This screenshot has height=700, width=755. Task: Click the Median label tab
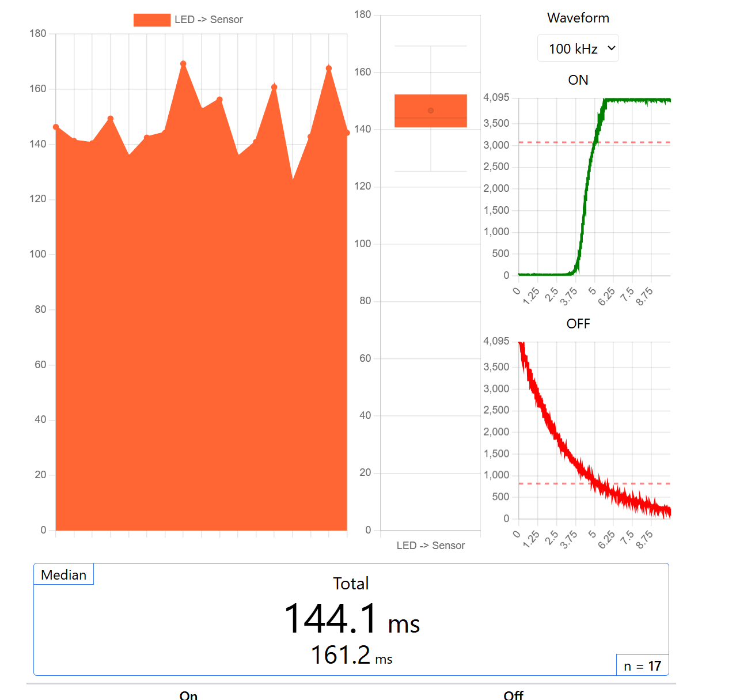pos(63,575)
